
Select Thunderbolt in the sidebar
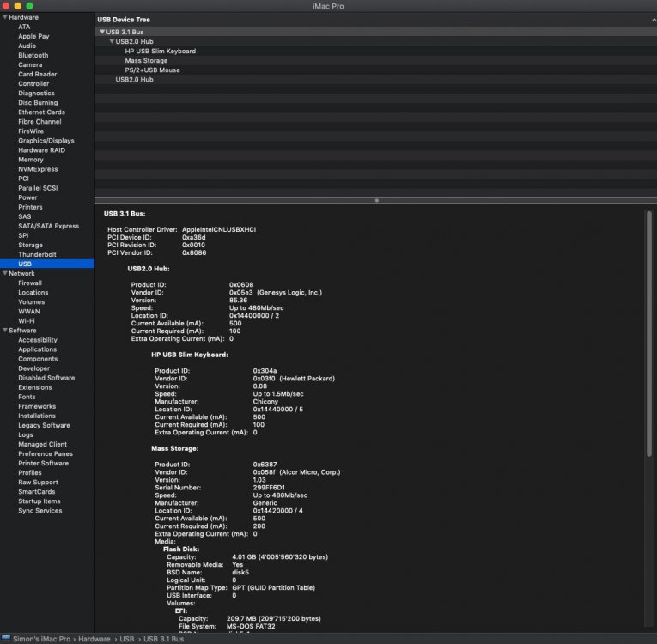pos(37,254)
